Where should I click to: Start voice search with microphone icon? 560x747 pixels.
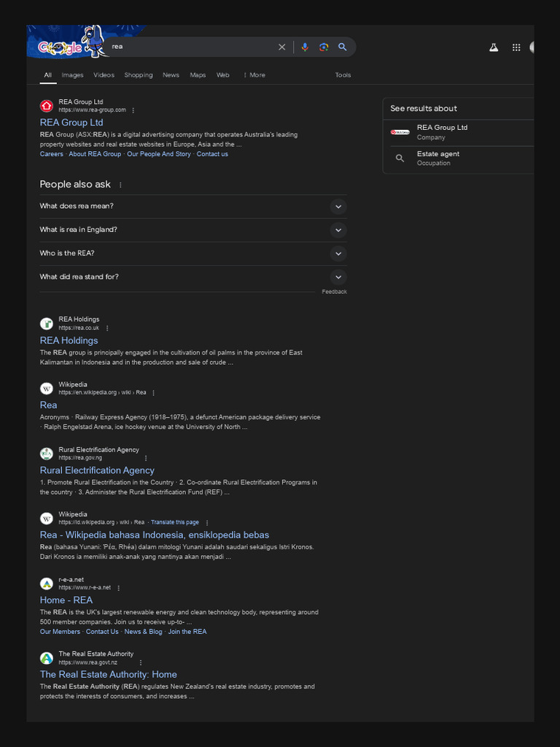[305, 47]
